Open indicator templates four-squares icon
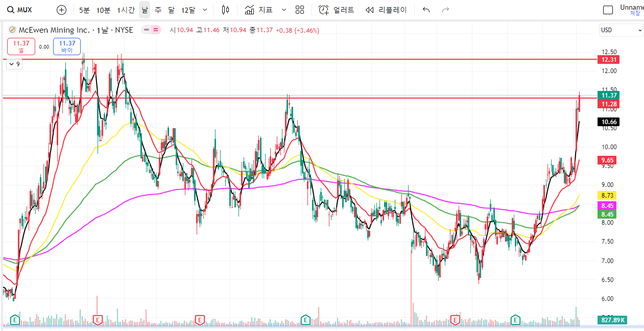The width and height of the screenshot is (644, 331). (300, 10)
